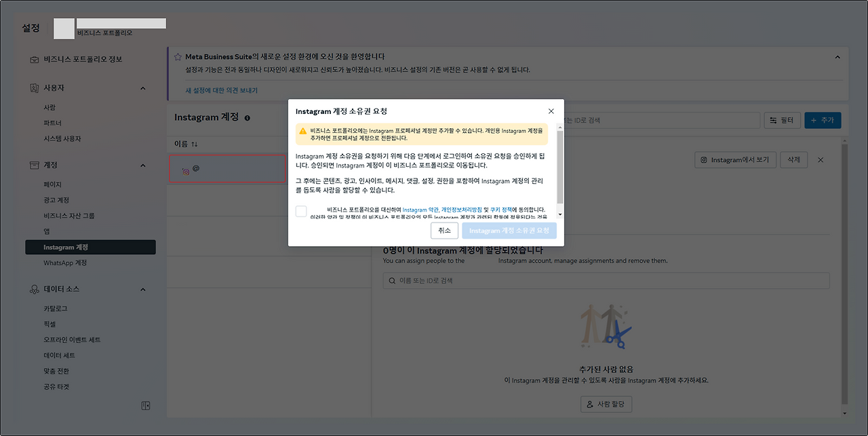
Task: Select Instagram 계정 in the sidebar
Action: pos(90,247)
